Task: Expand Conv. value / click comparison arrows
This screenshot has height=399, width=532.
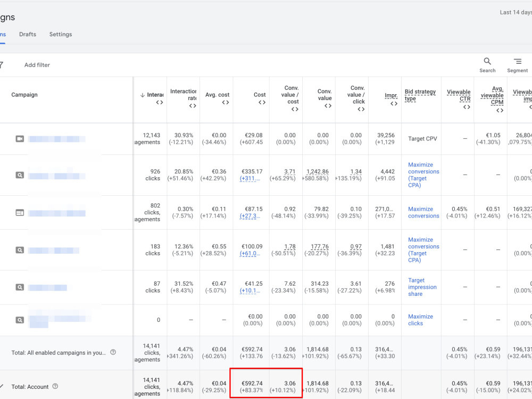Action: coord(361,109)
